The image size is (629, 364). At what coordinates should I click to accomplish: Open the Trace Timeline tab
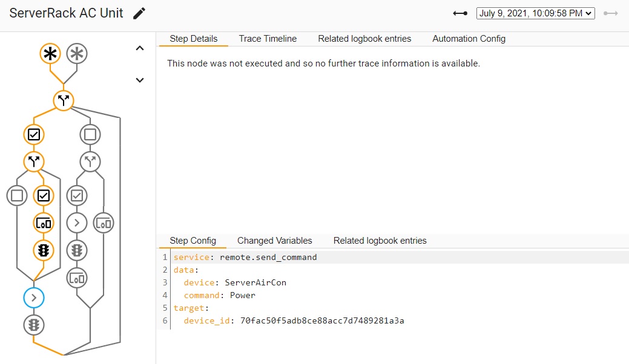(x=268, y=39)
